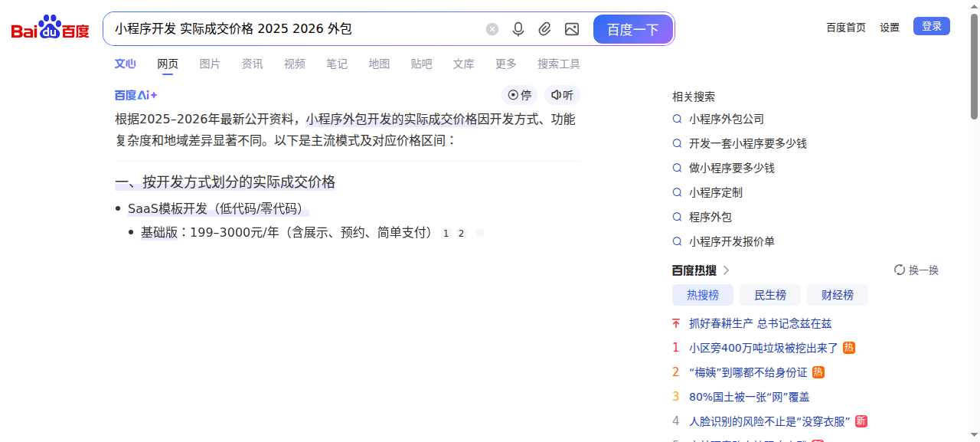Click the search query input field
Image resolution: width=980 pixels, height=442 pixels.
(x=295, y=29)
